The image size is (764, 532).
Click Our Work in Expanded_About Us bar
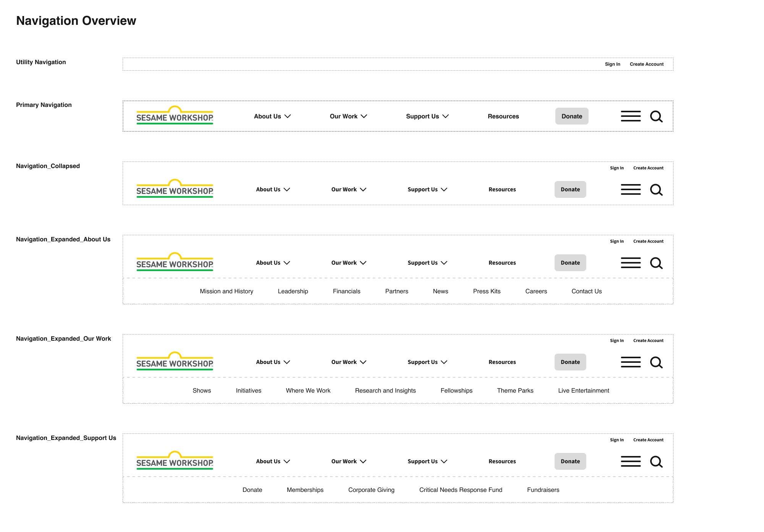349,263
